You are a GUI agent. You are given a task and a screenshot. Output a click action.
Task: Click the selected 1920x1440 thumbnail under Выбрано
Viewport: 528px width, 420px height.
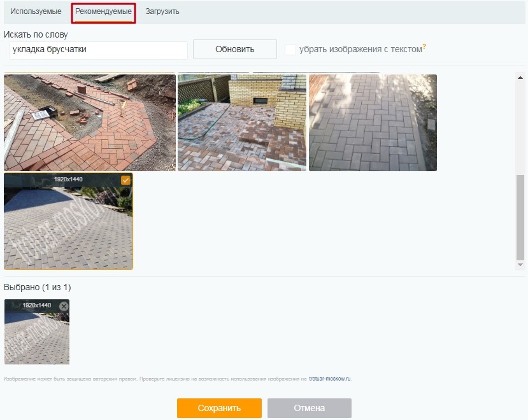click(37, 332)
